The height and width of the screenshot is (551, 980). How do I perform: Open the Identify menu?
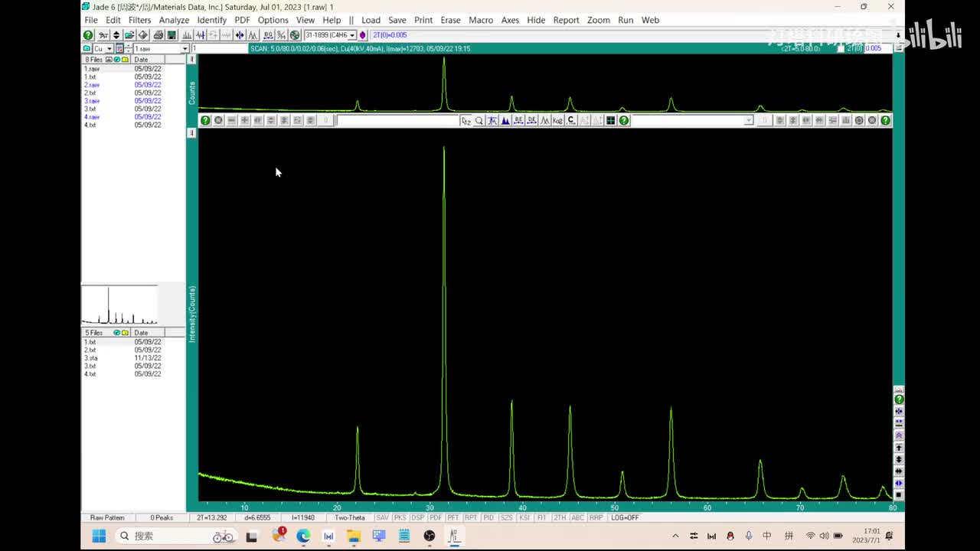pyautogui.click(x=211, y=20)
